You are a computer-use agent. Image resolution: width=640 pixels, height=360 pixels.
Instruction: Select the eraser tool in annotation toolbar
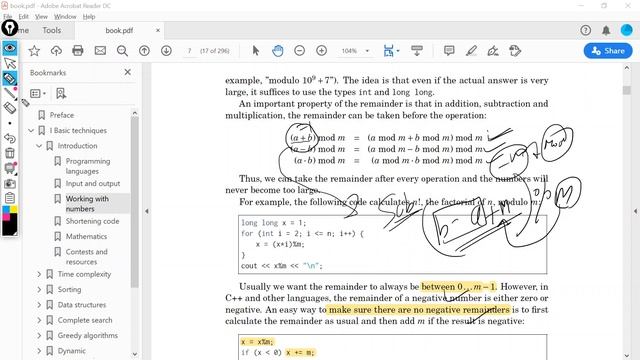pos(10,108)
